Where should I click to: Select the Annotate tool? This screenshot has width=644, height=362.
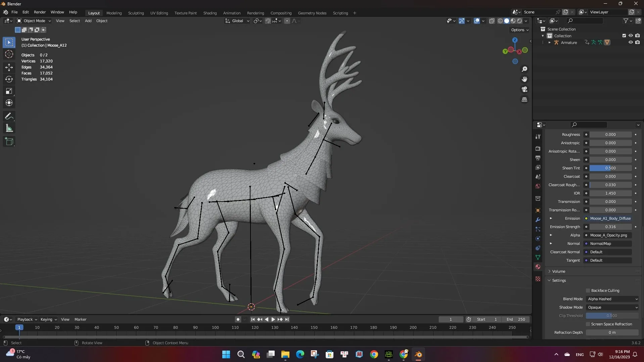point(9,116)
